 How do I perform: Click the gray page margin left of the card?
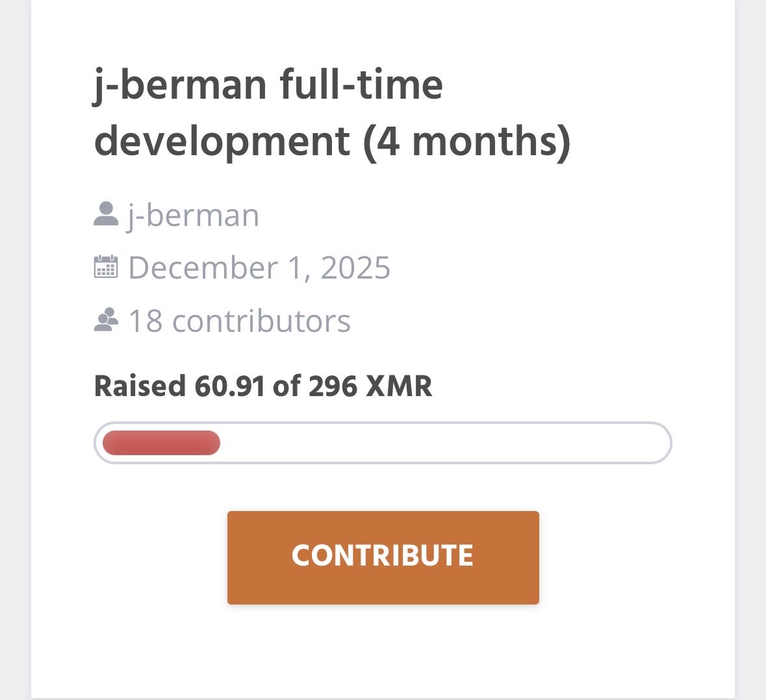click(15, 351)
